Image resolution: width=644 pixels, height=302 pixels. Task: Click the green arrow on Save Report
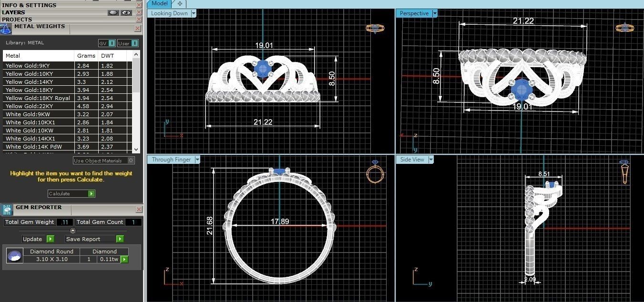point(120,239)
